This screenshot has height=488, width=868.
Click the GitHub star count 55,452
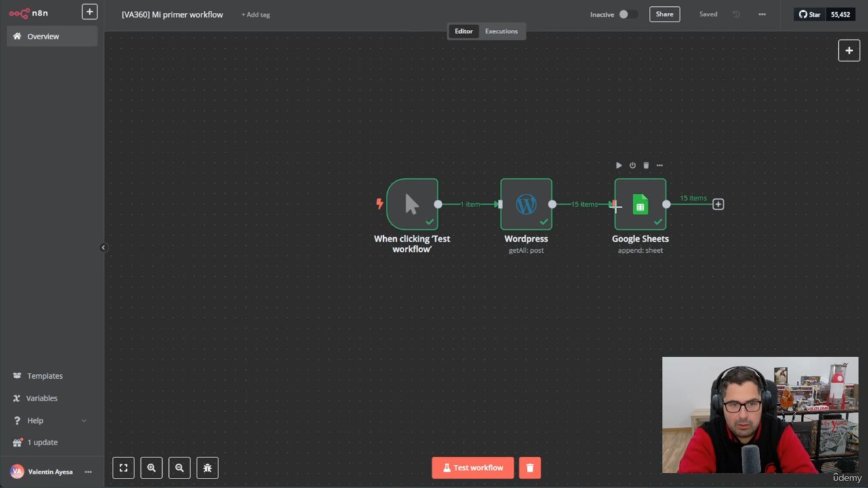(840, 14)
